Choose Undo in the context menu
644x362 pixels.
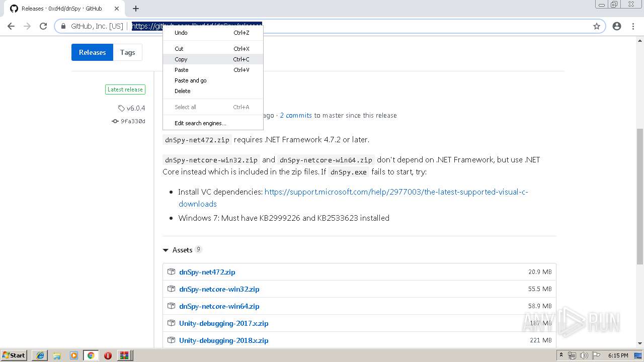point(213,33)
